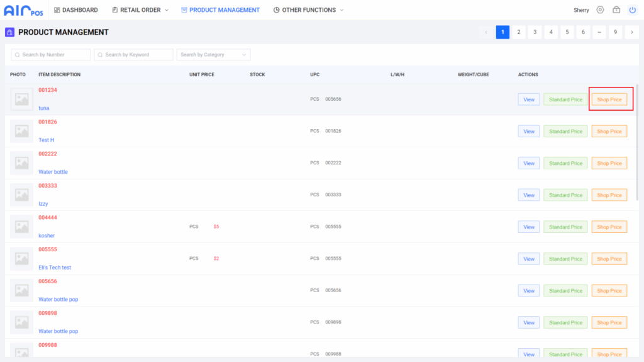Click View button for item 001826

tap(529, 132)
